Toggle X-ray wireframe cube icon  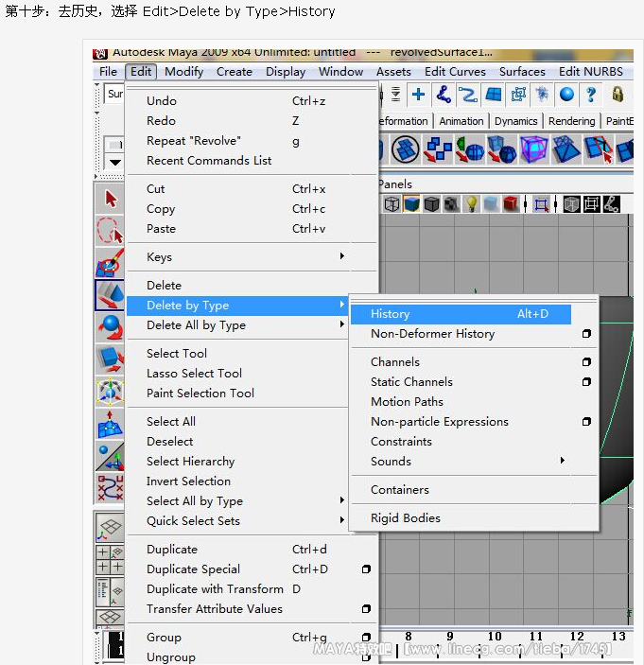571,205
